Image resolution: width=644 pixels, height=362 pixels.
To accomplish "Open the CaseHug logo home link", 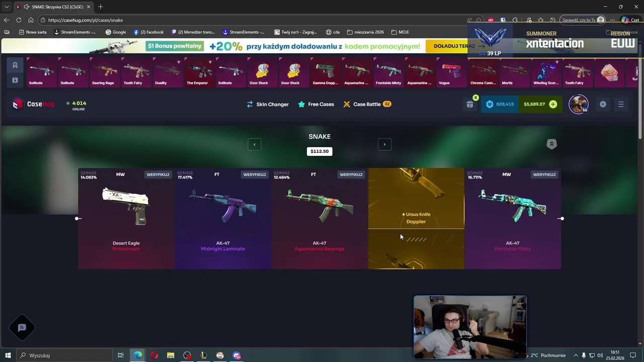I will pos(33,104).
